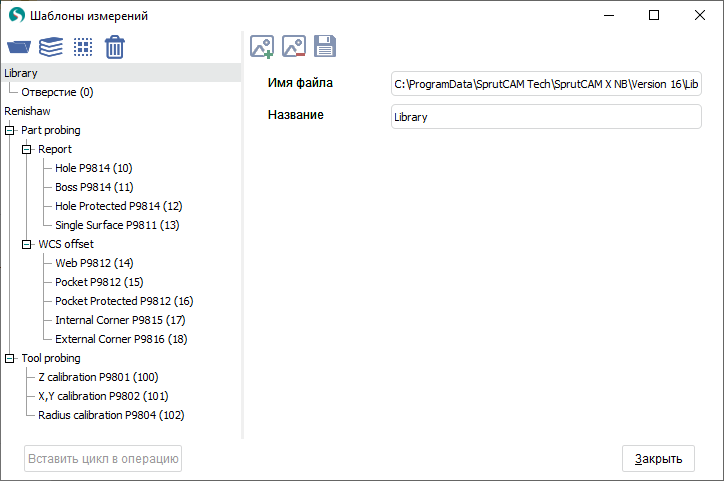Select Z calibration P9801 (100) item
The height and width of the screenshot is (481, 724).
pyautogui.click(x=98, y=377)
